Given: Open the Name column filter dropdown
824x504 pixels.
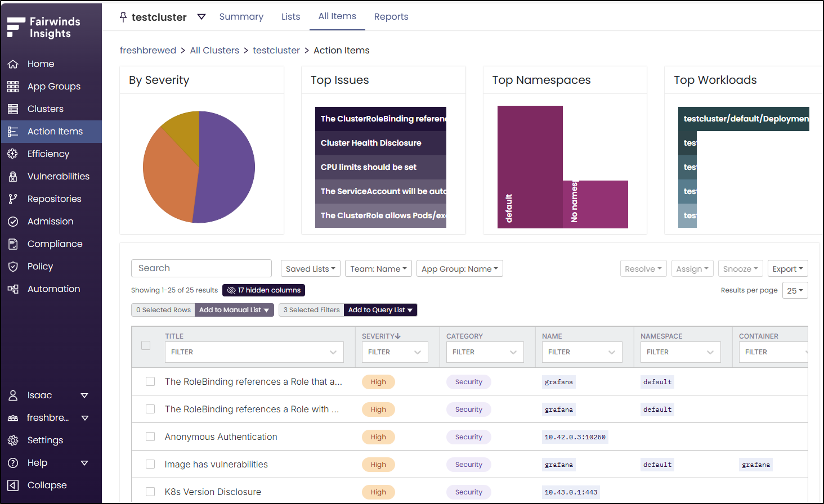Looking at the screenshot, I should (x=582, y=352).
